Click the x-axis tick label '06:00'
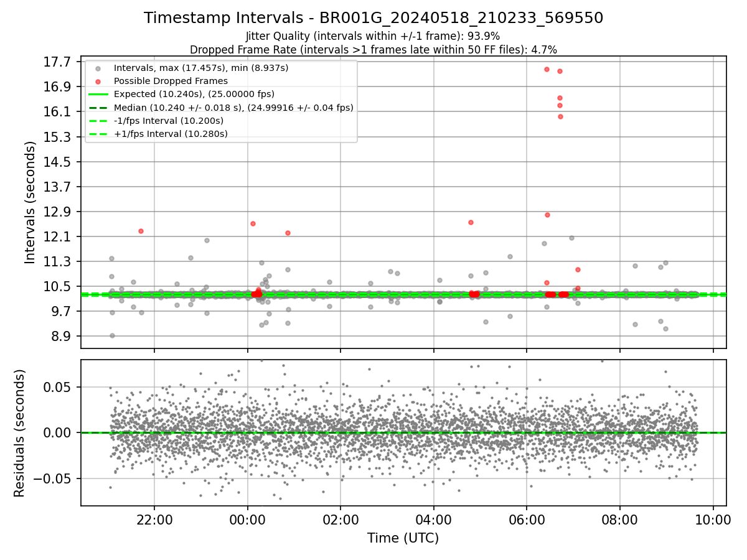This screenshot has height=560, width=747. [x=527, y=519]
